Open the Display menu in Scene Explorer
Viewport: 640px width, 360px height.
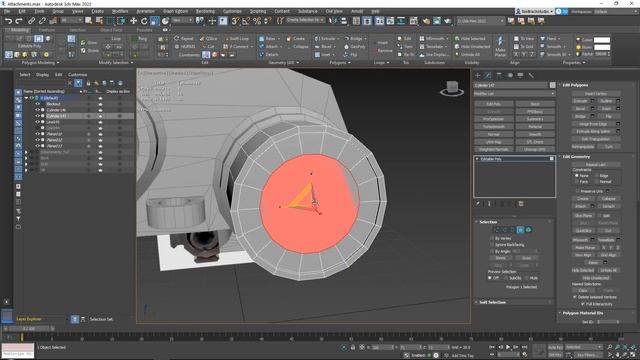[x=42, y=75]
